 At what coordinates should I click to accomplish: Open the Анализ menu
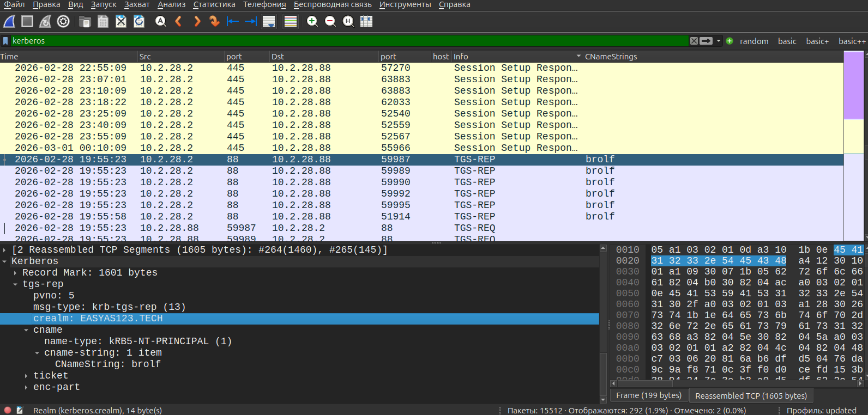tap(172, 4)
